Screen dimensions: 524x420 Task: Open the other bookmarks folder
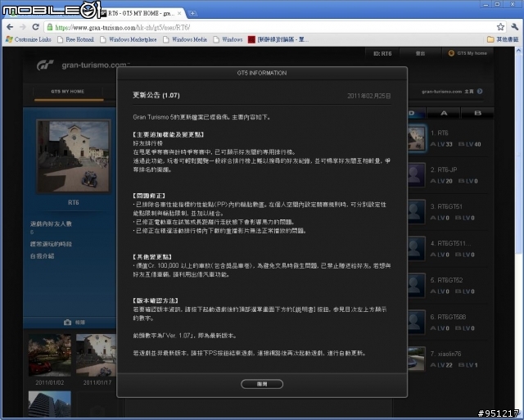tap(503, 39)
